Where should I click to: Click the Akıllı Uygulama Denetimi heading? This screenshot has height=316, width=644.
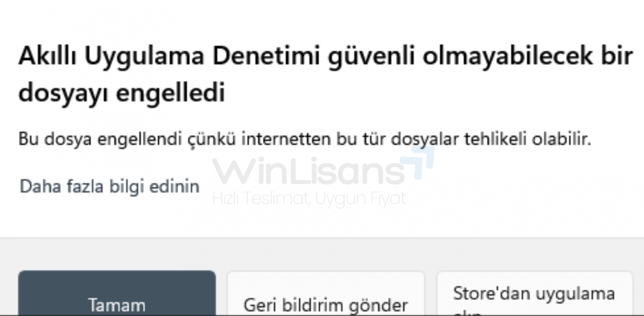coord(326,74)
